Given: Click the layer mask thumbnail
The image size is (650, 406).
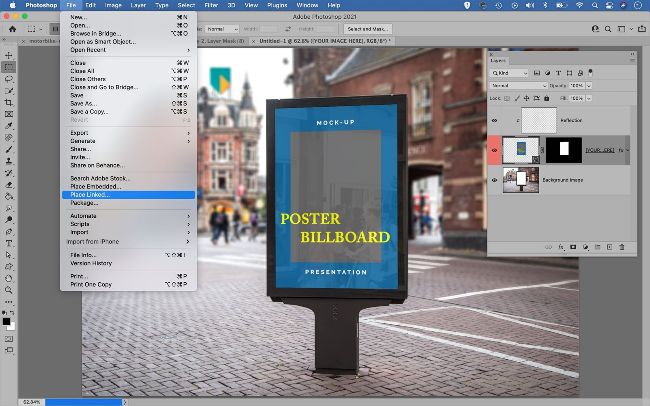Looking at the screenshot, I should click(566, 150).
